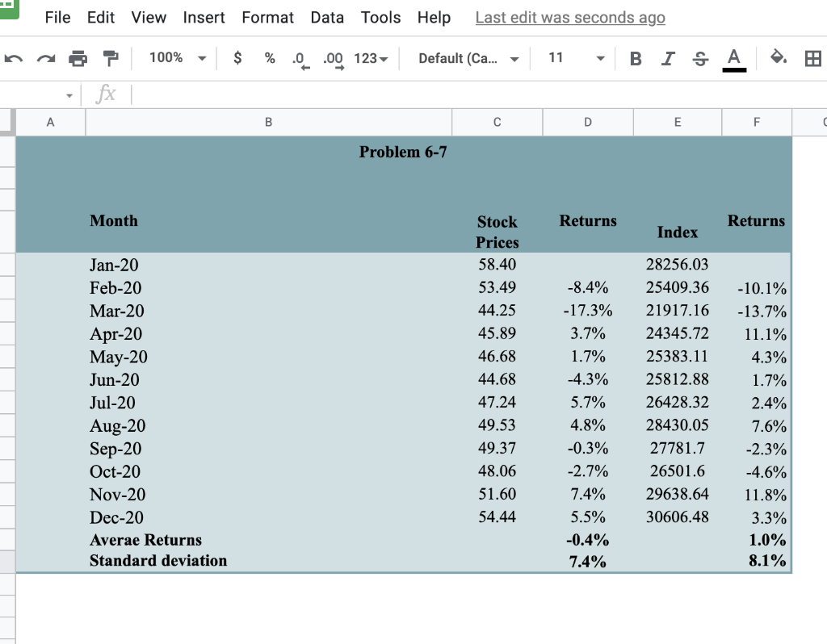Open the Borders menu
This screenshot has width=827, height=644.
click(x=812, y=58)
